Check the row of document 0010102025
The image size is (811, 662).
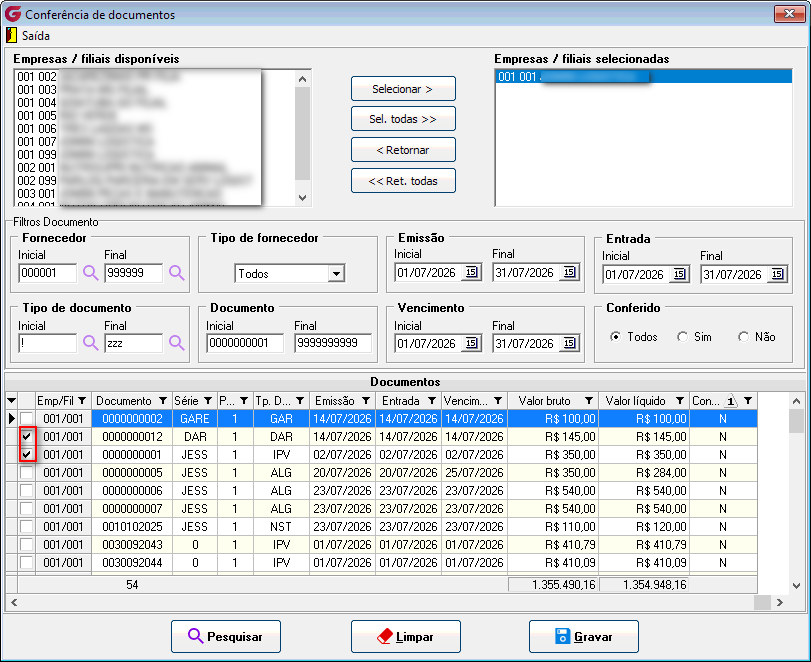coord(26,526)
